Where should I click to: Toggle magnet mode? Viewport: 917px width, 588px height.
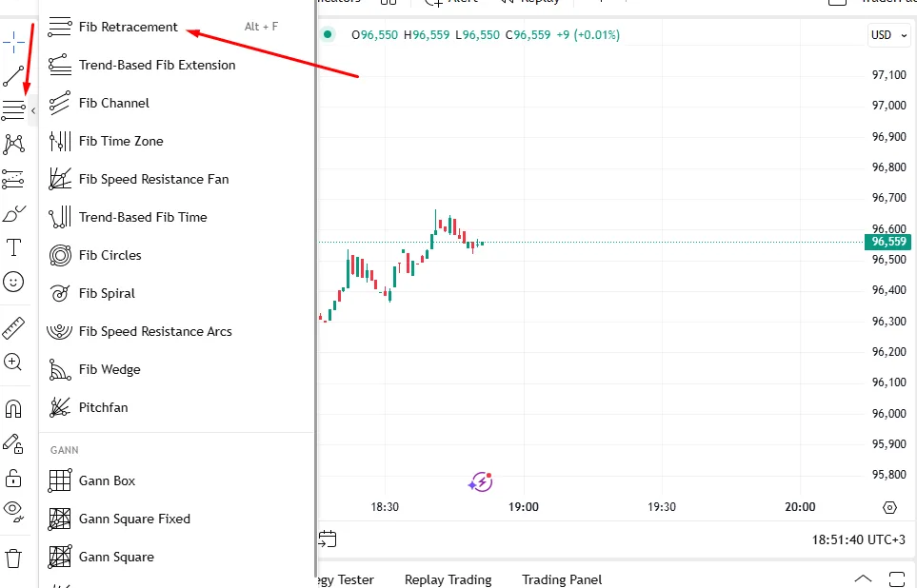tap(13, 409)
